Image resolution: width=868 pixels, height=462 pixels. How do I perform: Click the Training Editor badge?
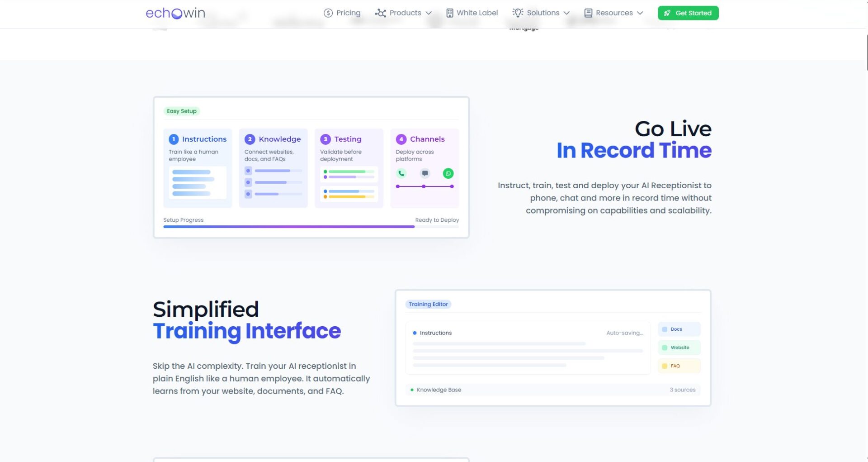tap(428, 304)
